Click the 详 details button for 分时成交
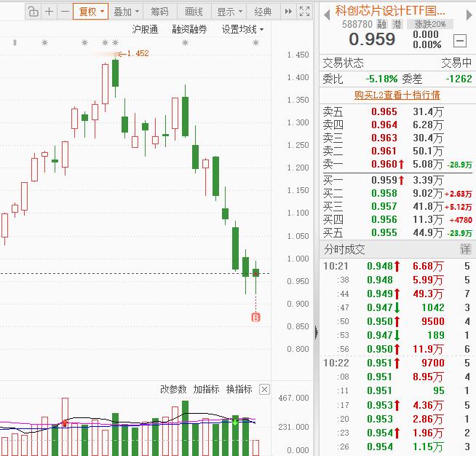 (x=465, y=249)
